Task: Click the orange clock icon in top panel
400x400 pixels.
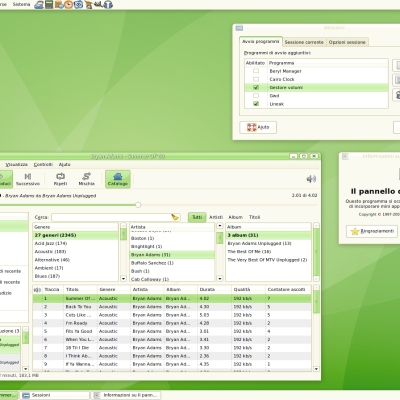Action: 68,5
